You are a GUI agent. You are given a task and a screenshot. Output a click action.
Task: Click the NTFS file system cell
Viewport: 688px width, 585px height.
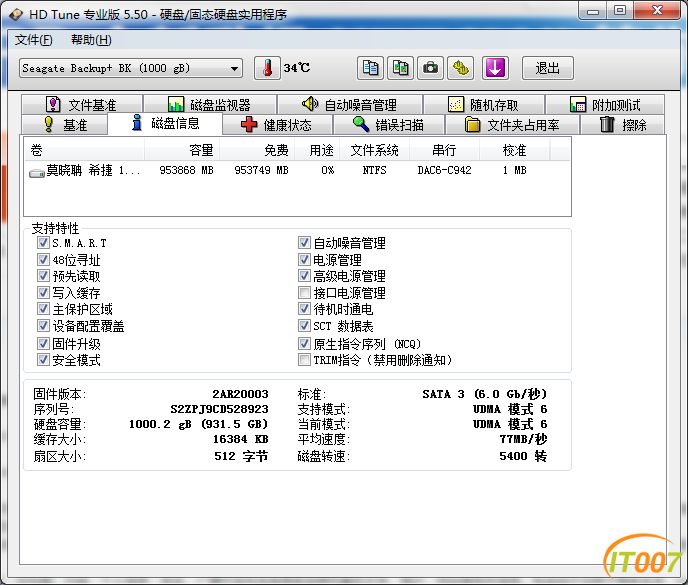point(375,170)
